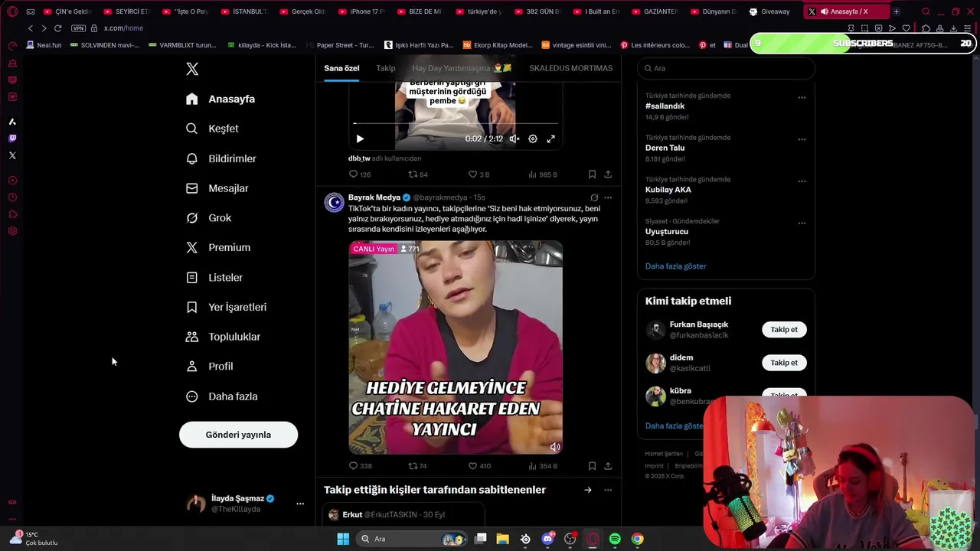This screenshot has height=551, width=980.
Task: Like Bayrak Medya post (410)
Action: 479,466
